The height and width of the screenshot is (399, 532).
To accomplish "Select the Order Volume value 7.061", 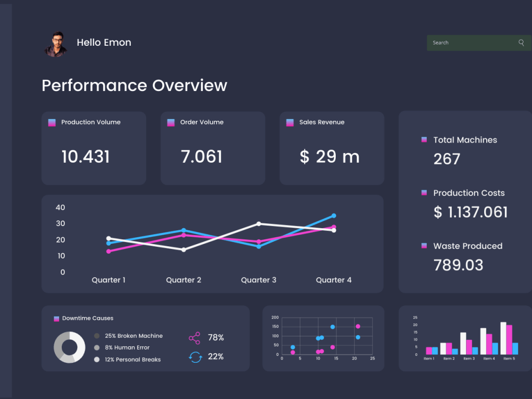I will coord(202,157).
